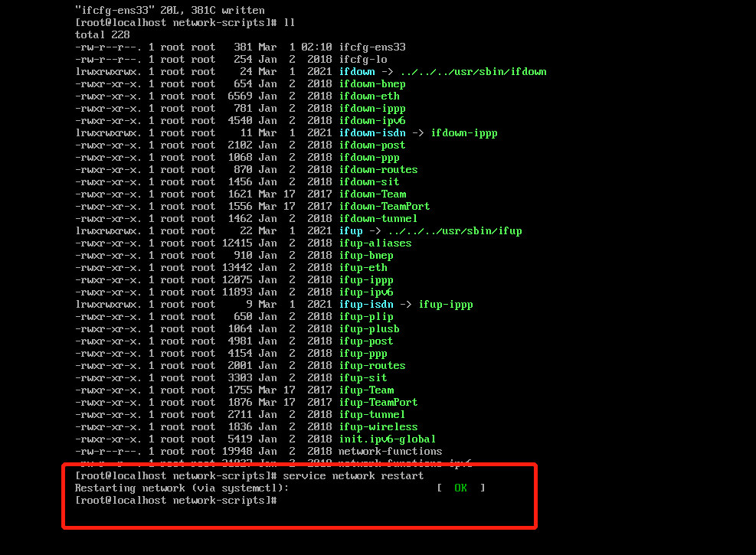Click the file size 13442
Image resolution: width=756 pixels, height=555 pixels.
(x=237, y=267)
